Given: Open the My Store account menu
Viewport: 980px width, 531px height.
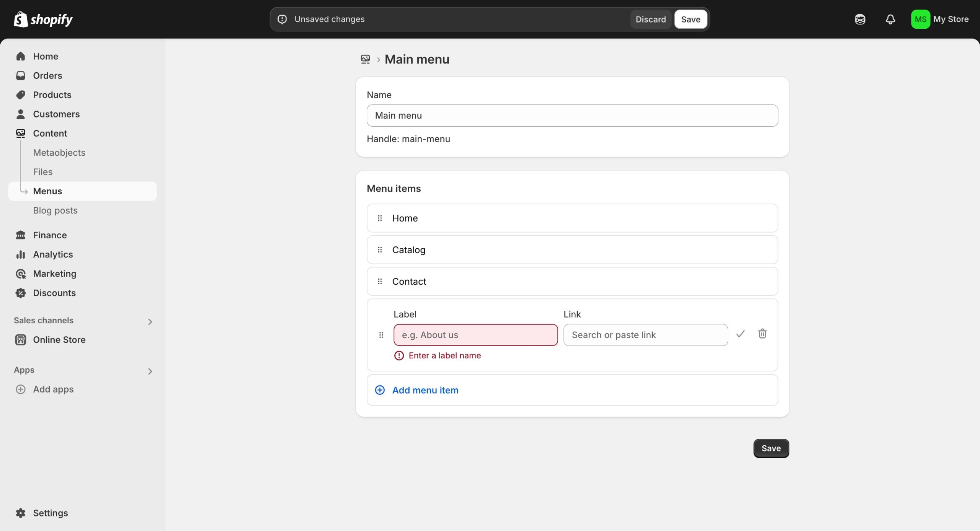Looking at the screenshot, I should coord(940,19).
